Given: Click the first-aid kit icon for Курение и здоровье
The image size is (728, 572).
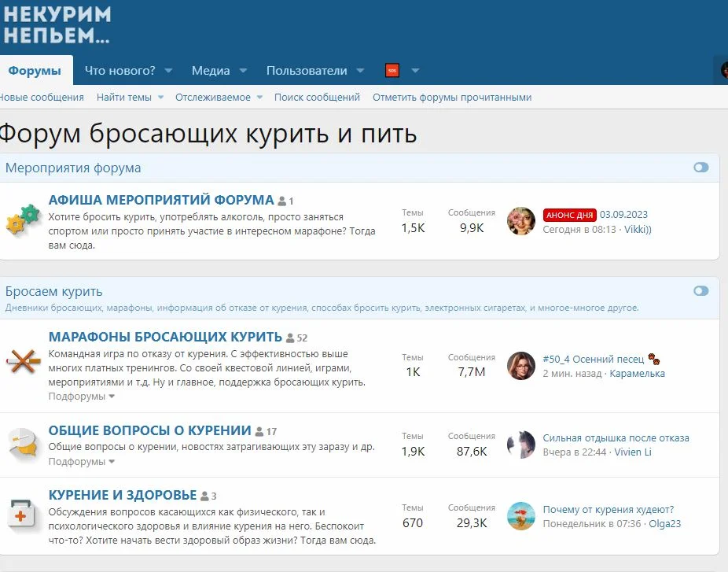Looking at the screenshot, I should coord(21,514).
